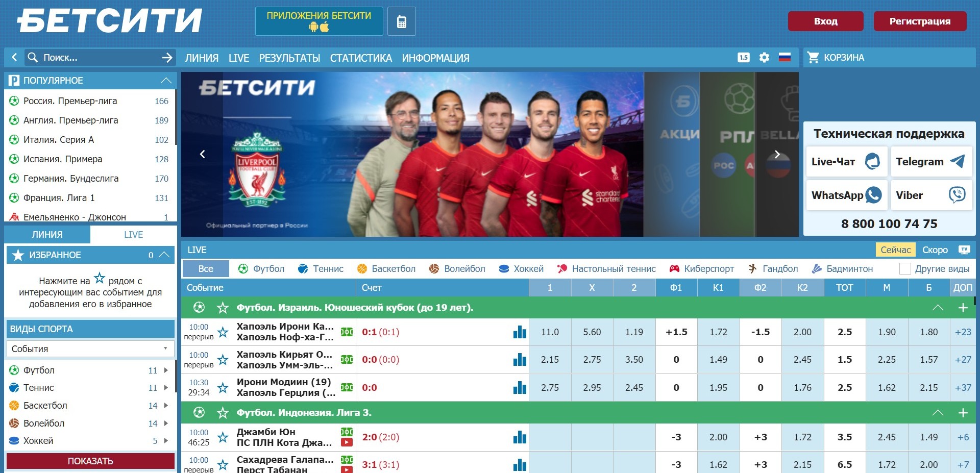
Task: Open the ЛИНИЯ menu
Action: pos(202,58)
